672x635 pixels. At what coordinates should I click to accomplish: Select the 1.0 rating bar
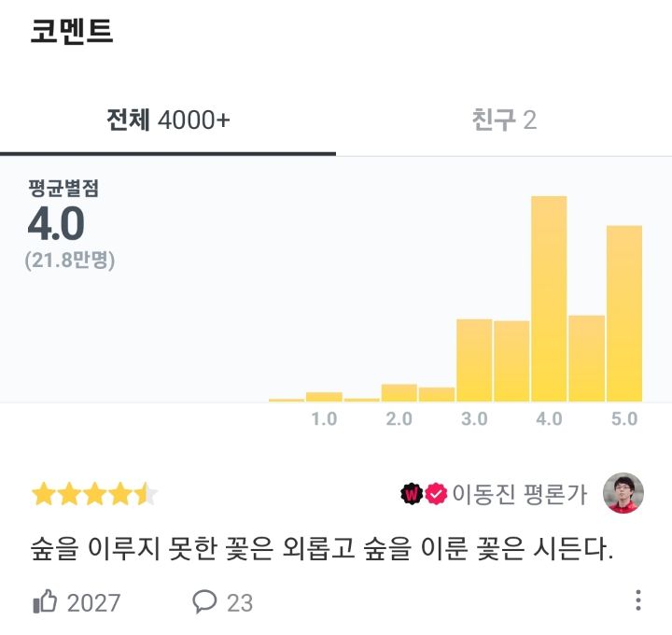click(324, 397)
